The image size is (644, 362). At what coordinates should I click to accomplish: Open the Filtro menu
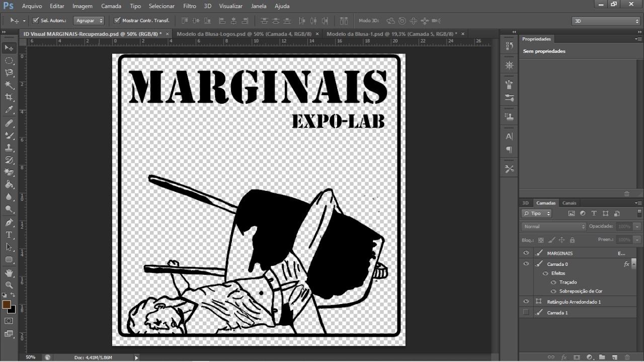[189, 6]
